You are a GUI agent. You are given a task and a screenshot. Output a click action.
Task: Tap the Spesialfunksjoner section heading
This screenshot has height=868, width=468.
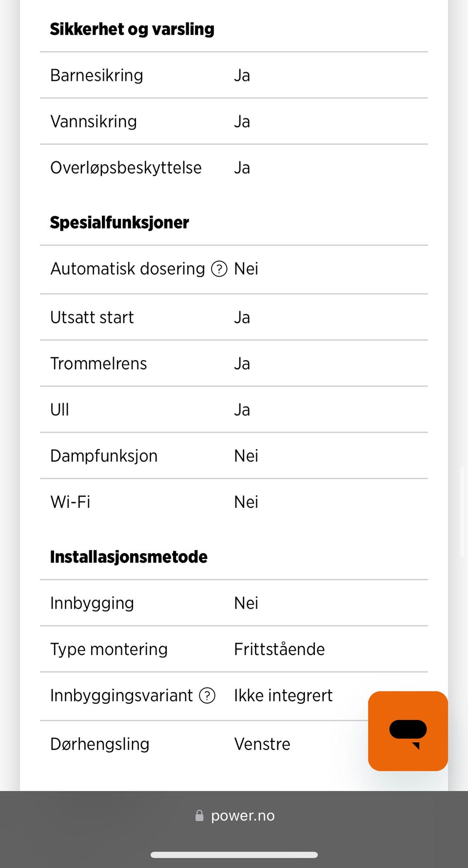(119, 223)
